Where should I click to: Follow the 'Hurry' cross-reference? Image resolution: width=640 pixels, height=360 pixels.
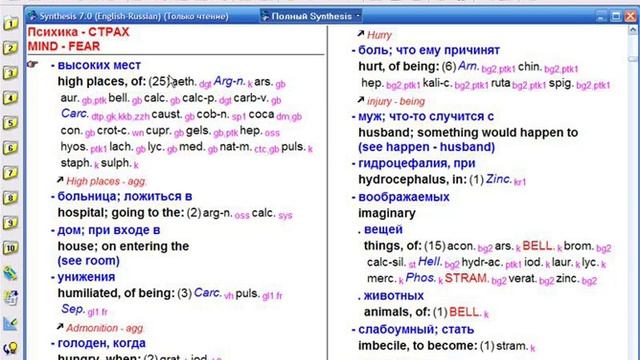point(379,35)
